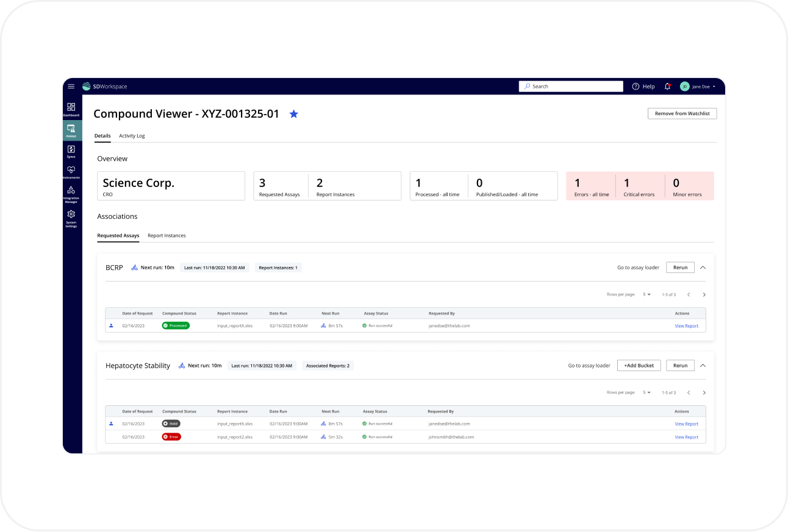Click Go to assay loader in Hepatocyte Stability

click(x=589, y=366)
